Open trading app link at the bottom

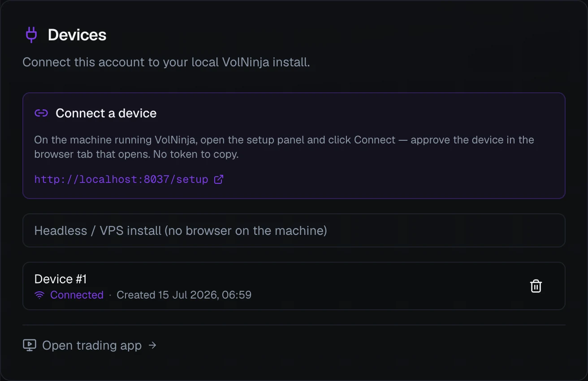pyautogui.click(x=90, y=345)
